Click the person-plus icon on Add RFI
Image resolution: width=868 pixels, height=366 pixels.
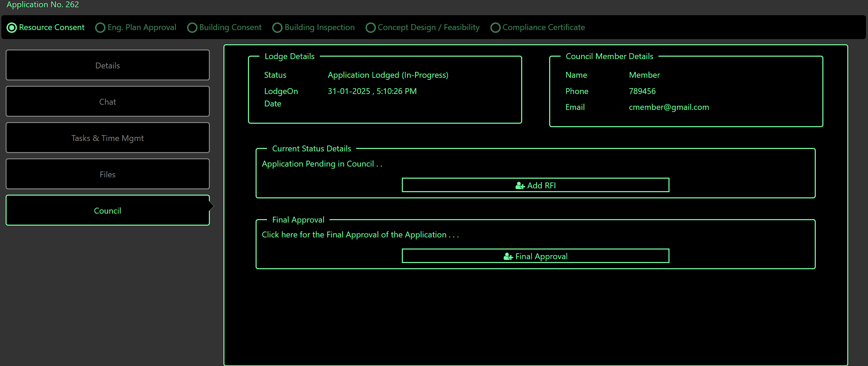(x=520, y=185)
